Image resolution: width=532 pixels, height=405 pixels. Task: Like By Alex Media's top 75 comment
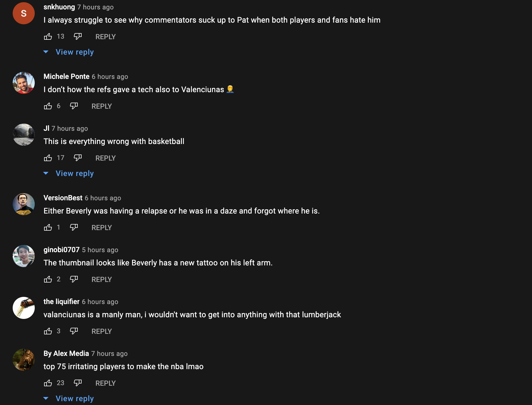(x=48, y=383)
